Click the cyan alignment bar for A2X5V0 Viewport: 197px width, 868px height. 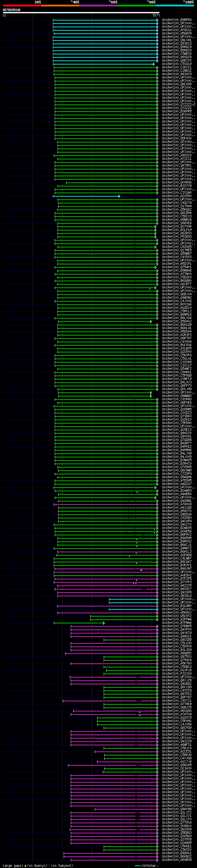coord(86,196)
